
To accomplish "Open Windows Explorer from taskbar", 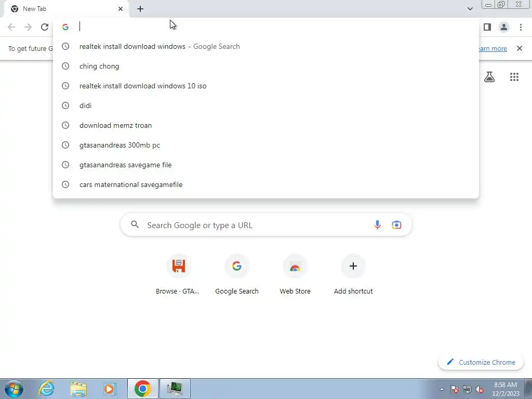I will point(79,389).
